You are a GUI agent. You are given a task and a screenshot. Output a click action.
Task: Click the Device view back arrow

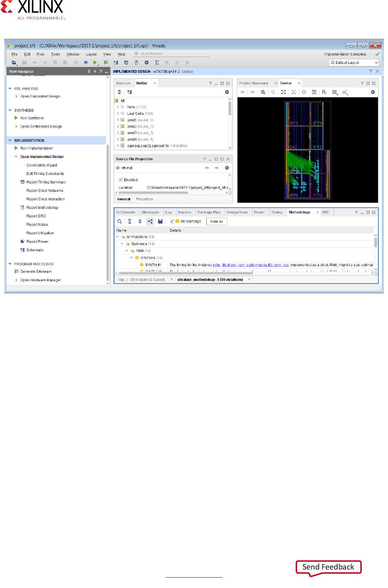pos(242,92)
